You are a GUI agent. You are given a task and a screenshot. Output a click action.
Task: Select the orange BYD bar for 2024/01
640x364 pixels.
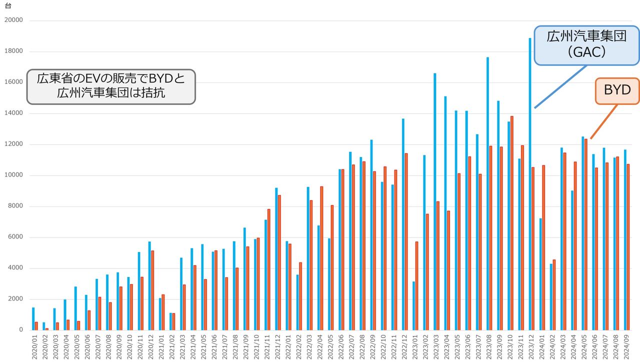coord(543,247)
